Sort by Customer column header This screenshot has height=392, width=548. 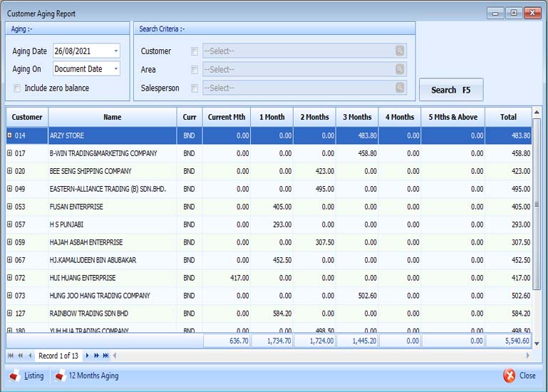pos(27,117)
